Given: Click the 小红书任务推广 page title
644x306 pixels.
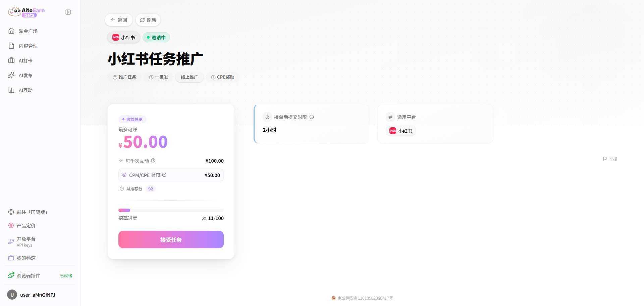Looking at the screenshot, I should click(156, 59).
